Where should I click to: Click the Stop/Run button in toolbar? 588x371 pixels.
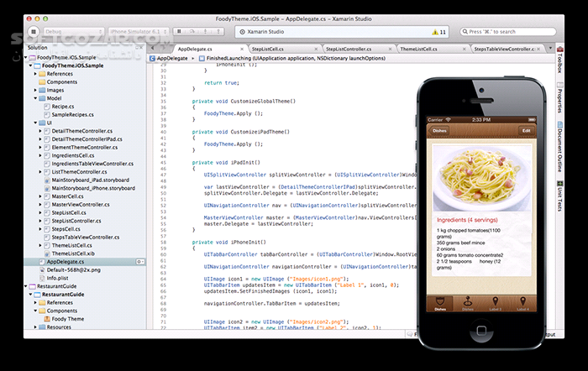click(34, 32)
